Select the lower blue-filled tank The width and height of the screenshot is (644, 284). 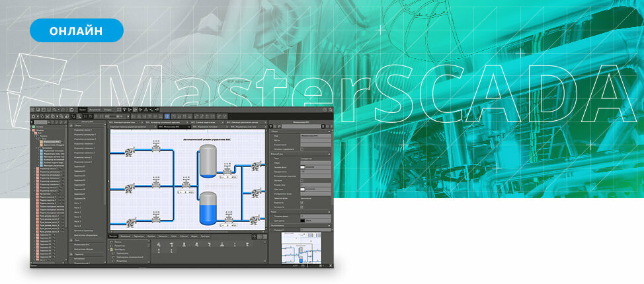tap(208, 209)
